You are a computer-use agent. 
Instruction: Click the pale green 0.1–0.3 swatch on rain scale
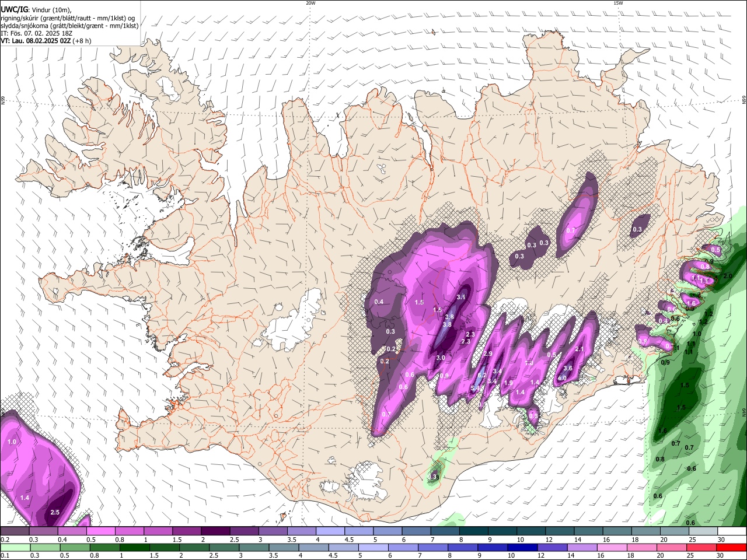pos(16,547)
